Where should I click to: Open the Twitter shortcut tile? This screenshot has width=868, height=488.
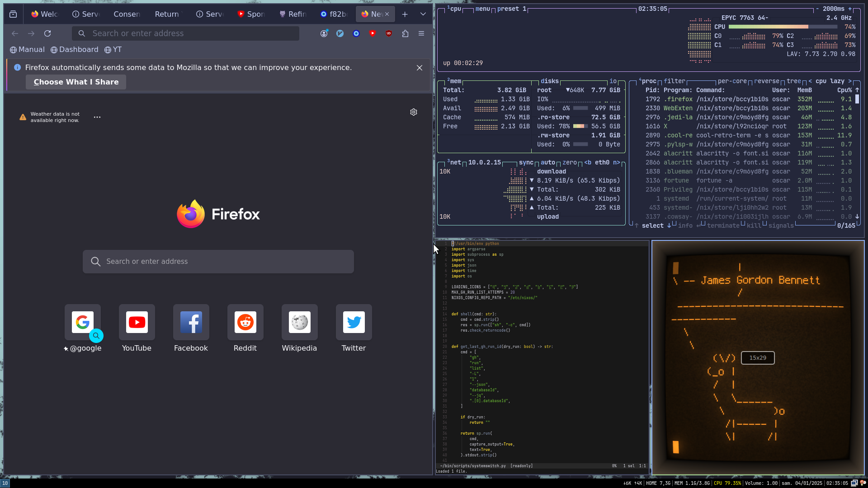pos(354,328)
